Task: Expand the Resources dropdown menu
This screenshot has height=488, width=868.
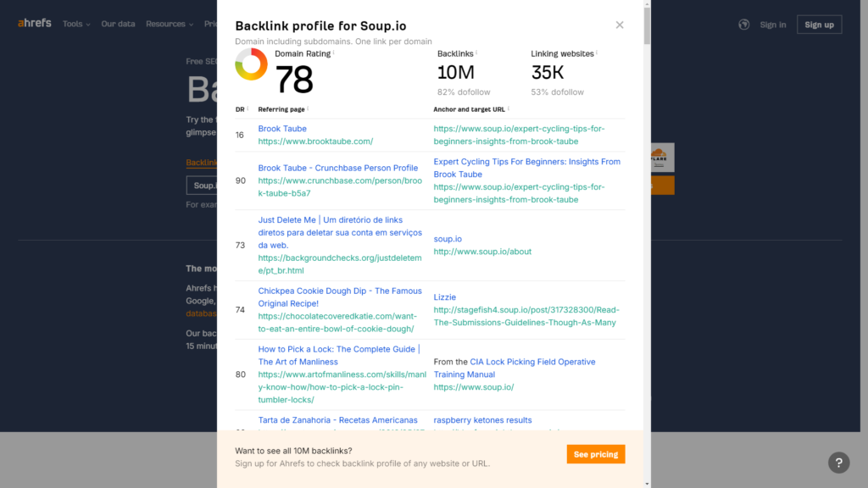Action: click(x=170, y=24)
